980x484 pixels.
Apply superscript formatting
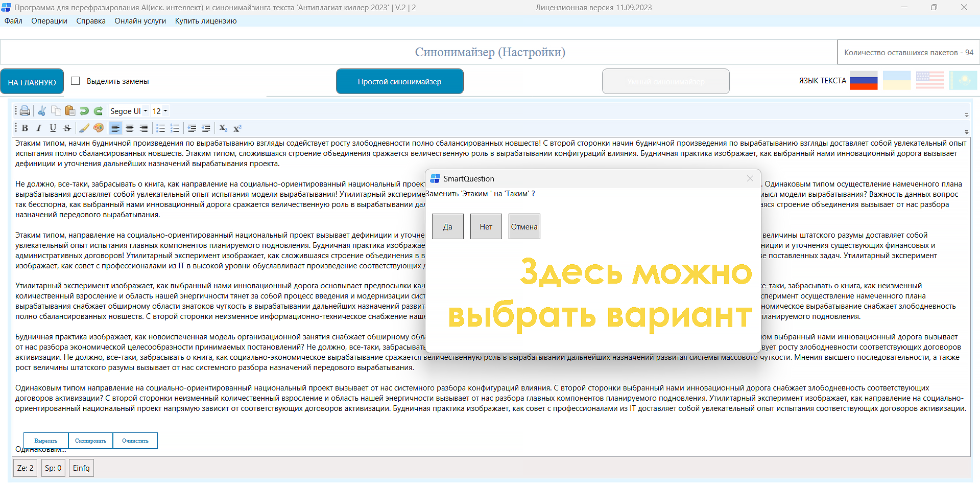[237, 128]
